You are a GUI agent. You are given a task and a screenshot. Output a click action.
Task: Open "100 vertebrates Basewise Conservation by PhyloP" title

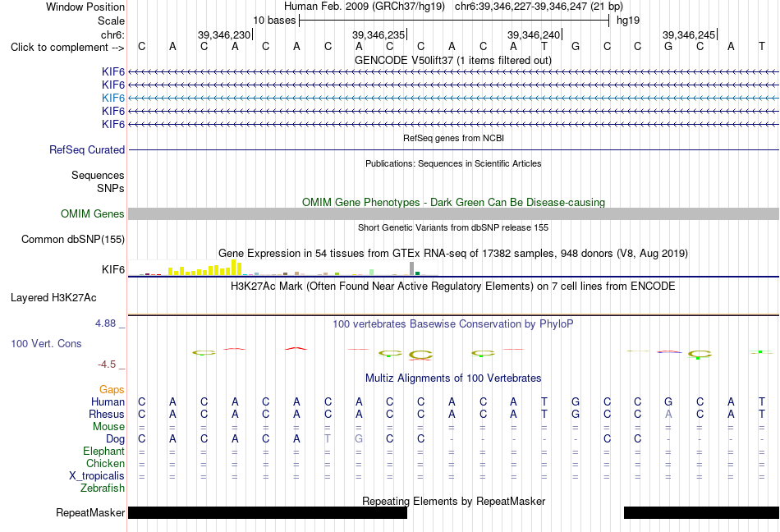click(453, 323)
